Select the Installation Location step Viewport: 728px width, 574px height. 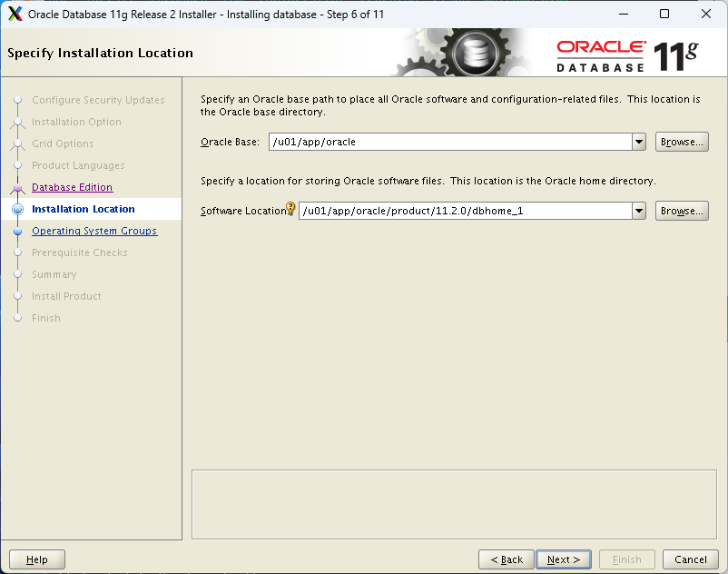point(84,209)
